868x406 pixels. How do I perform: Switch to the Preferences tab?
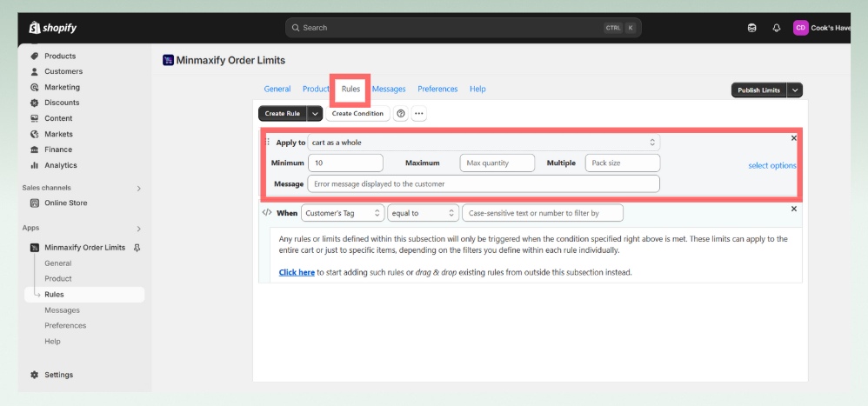437,89
